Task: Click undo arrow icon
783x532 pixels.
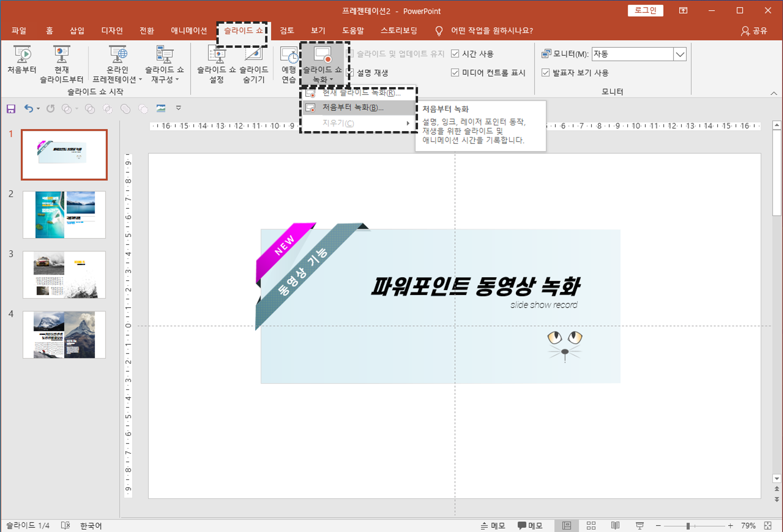Action: point(28,109)
